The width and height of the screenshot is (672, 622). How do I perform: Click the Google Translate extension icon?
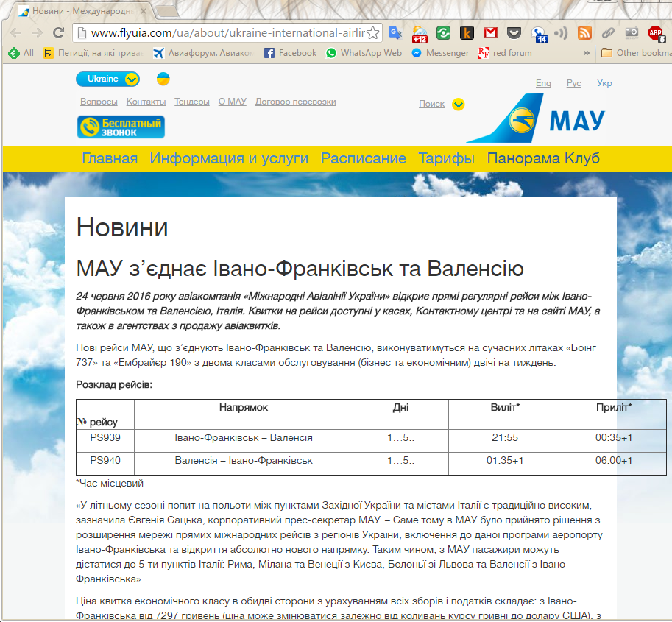(396, 32)
